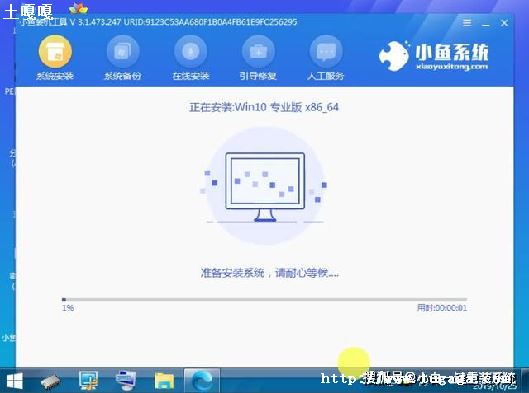
Task: Click the 准备安装系统，请耐心等候 status text
Action: [270, 273]
